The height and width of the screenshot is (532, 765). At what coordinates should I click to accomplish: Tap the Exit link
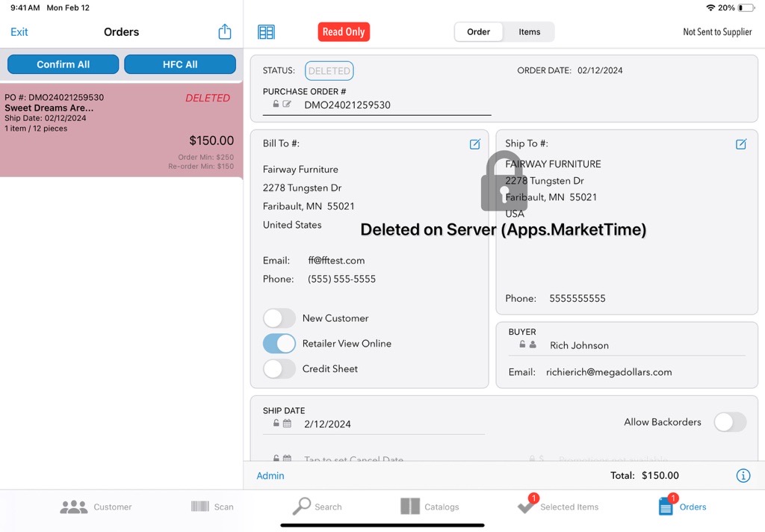(x=19, y=31)
